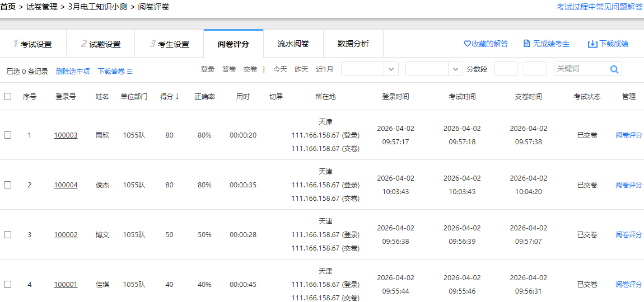Click 阅卷评分 for 俊杰

point(628,185)
